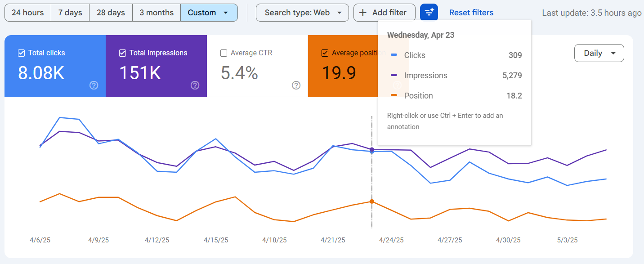Click the Position 18.2 row in tooltip
The image size is (644, 264).
point(455,96)
